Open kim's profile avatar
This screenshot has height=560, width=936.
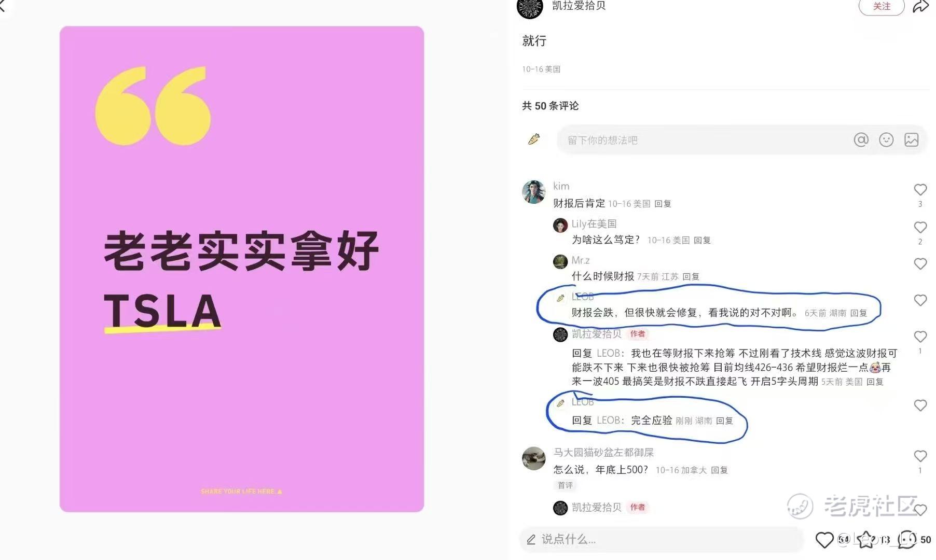533,192
